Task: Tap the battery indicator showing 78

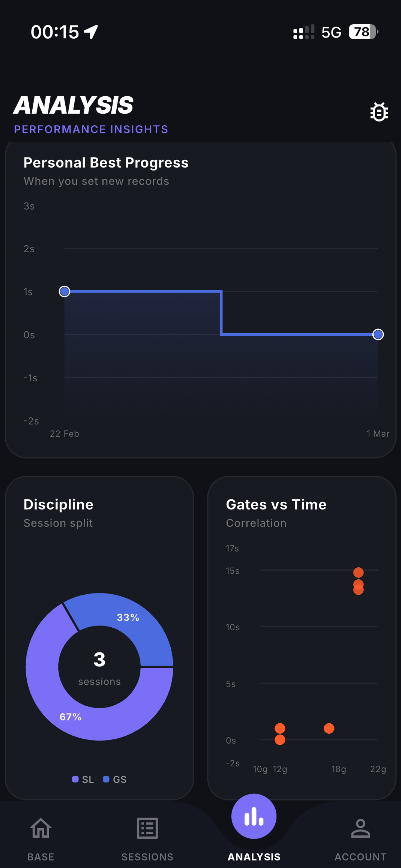Action: tap(363, 32)
